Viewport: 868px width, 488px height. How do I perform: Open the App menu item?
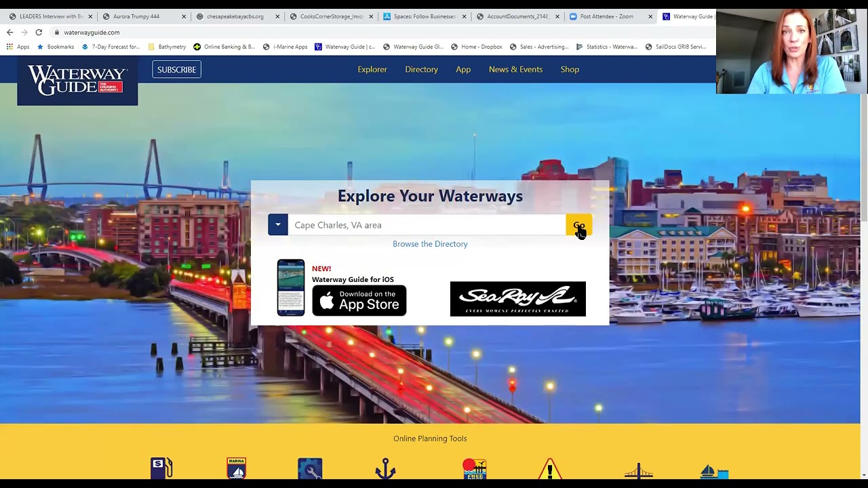click(x=463, y=69)
